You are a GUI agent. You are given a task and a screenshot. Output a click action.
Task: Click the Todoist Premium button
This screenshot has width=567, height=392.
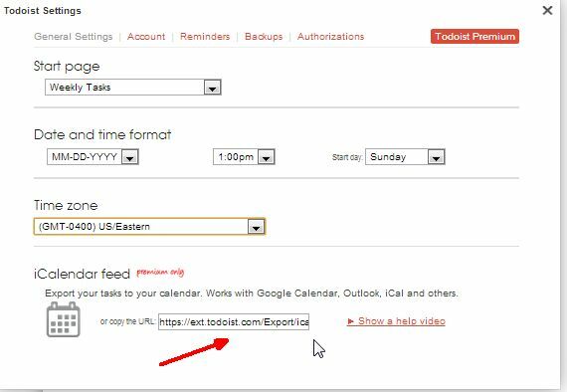(x=474, y=37)
